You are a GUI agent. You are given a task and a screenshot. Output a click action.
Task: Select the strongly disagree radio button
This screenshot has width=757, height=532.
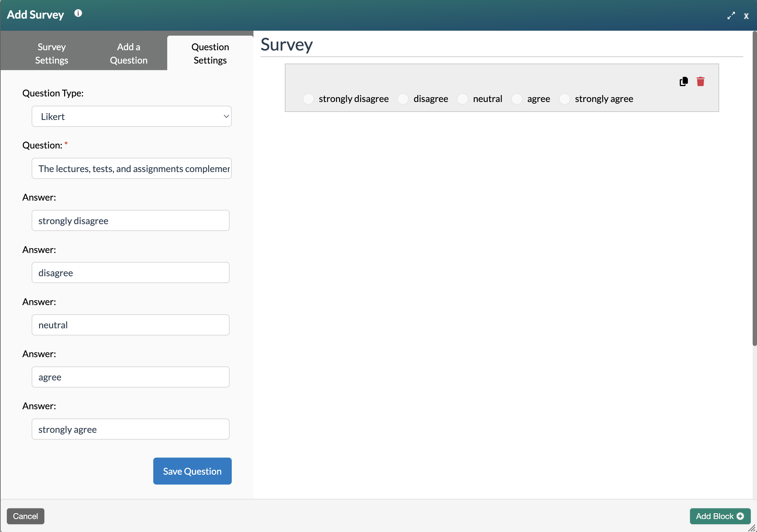308,99
